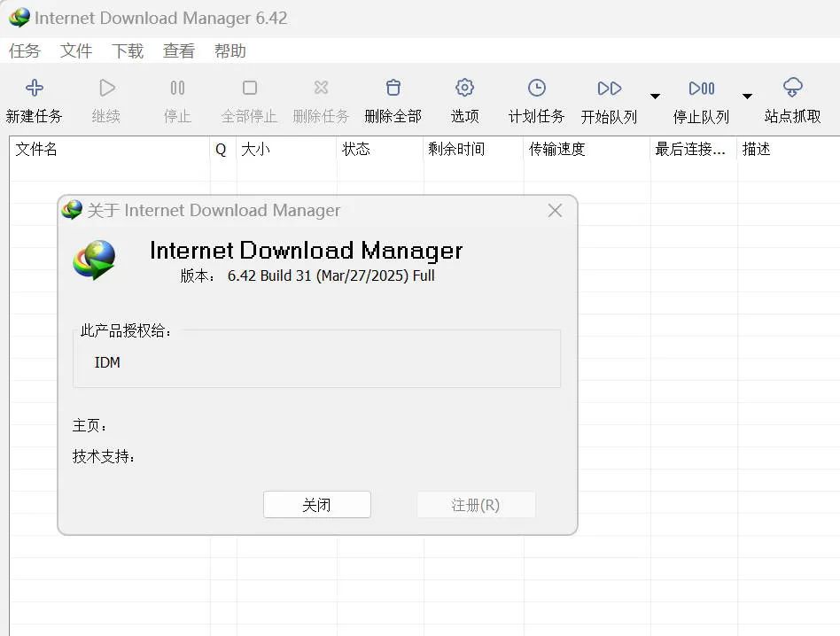Viewport: 840px width, 636px height.
Task: Sort by 文件名 column header
Action: (x=110, y=149)
